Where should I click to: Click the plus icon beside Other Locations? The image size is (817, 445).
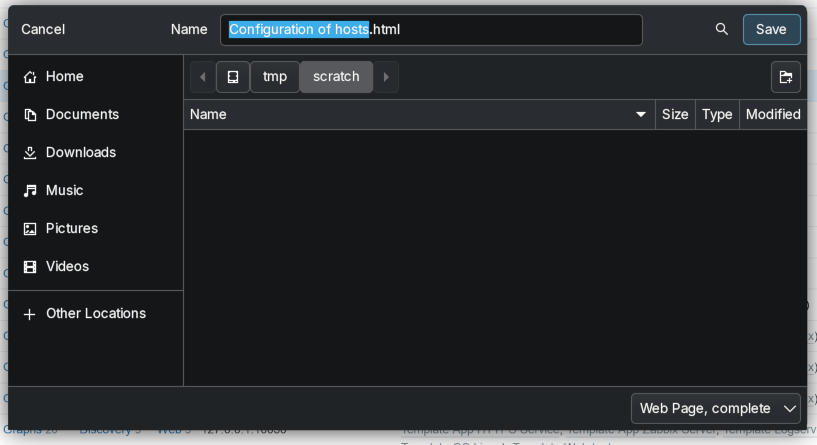coord(30,314)
